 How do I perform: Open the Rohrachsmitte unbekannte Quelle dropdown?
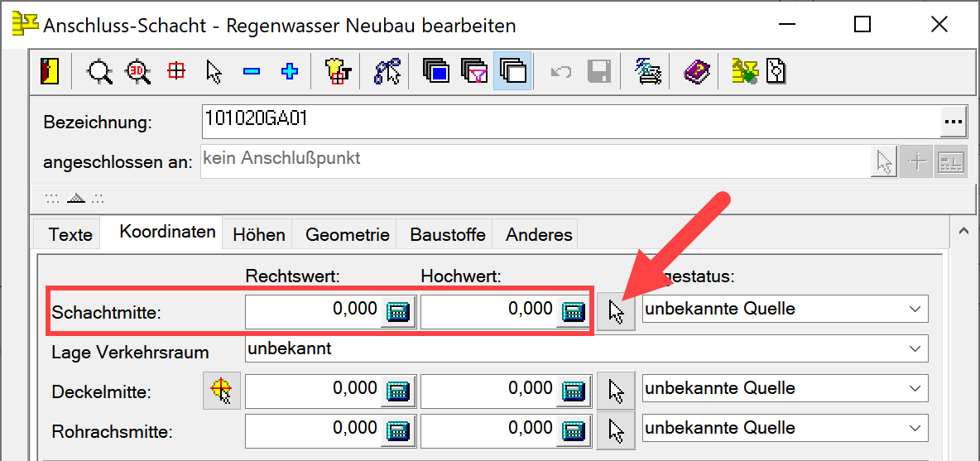point(914,428)
